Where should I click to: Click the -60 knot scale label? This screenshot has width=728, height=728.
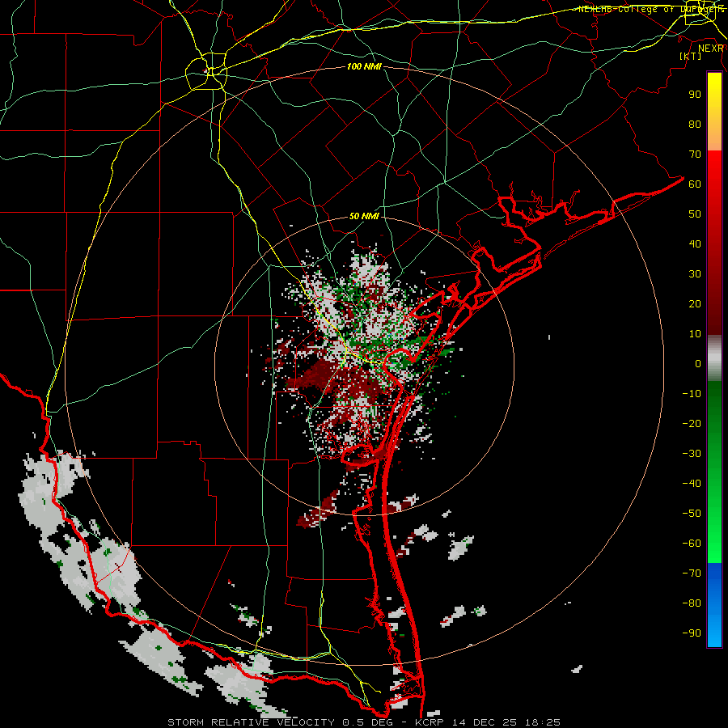click(x=692, y=544)
